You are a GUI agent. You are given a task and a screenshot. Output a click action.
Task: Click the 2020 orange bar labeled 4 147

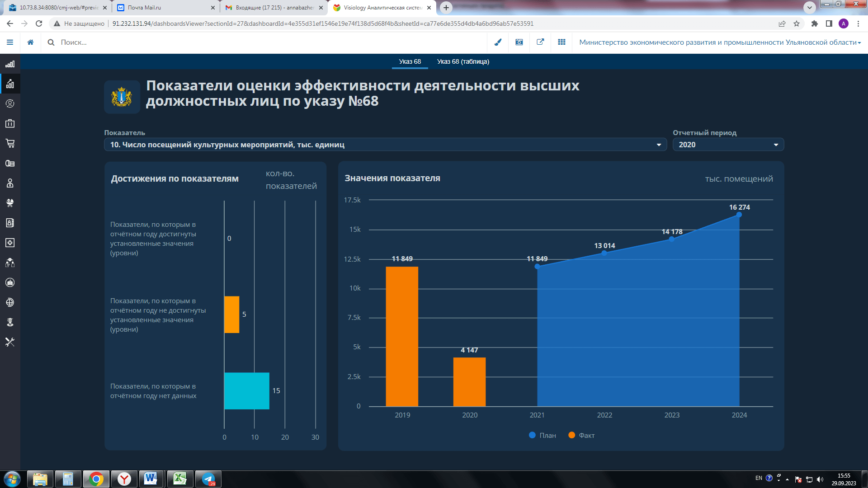pyautogui.click(x=469, y=382)
